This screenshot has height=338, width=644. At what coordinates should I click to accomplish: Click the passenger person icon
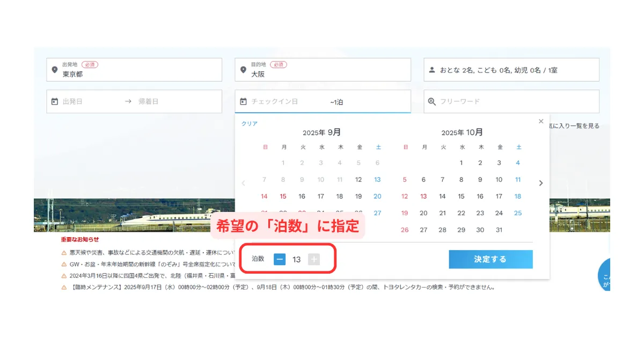(432, 70)
